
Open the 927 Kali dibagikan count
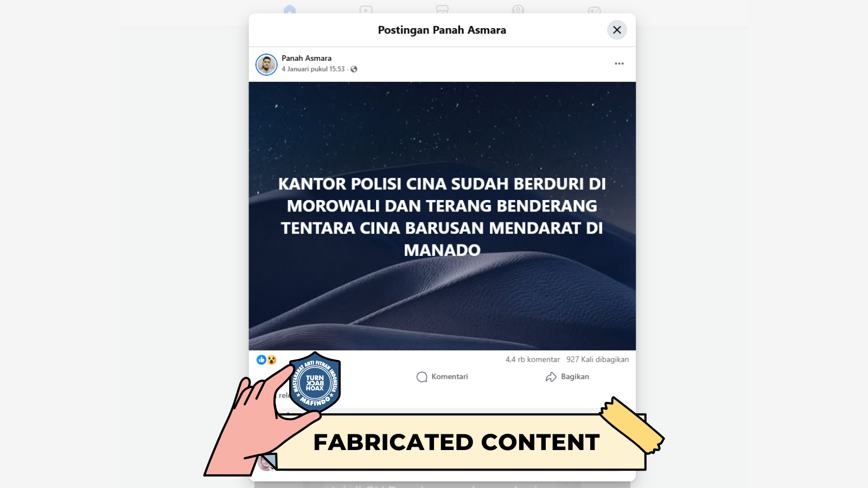pyautogui.click(x=597, y=359)
